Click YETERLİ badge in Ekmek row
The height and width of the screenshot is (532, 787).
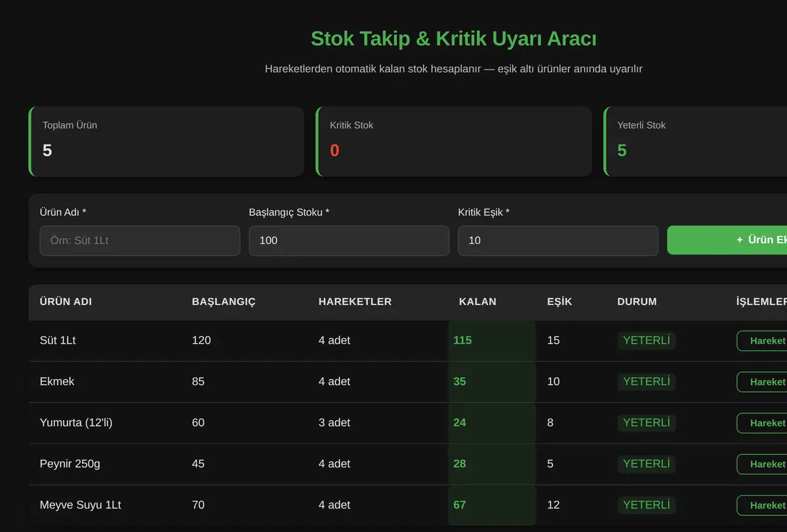(x=647, y=381)
